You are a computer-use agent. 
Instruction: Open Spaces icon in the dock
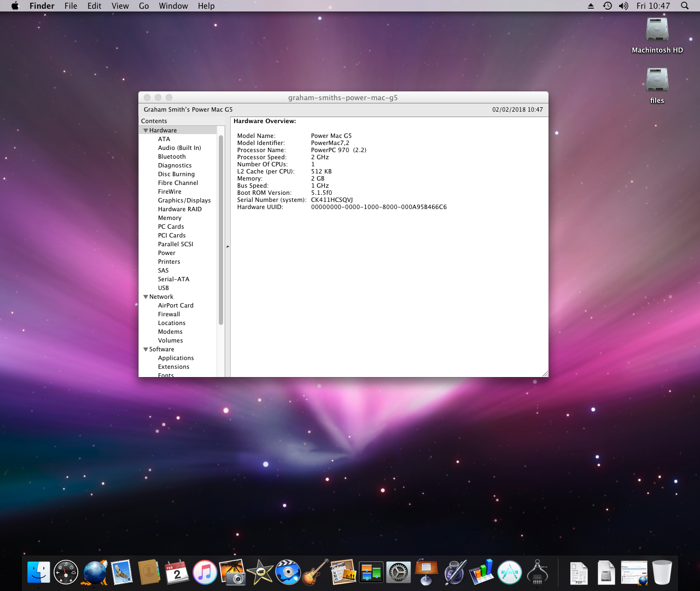[x=371, y=572]
